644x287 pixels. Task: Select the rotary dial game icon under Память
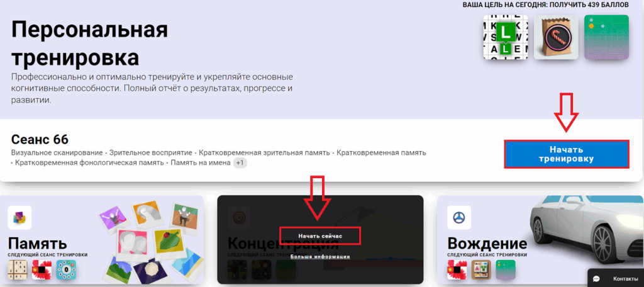(66, 270)
